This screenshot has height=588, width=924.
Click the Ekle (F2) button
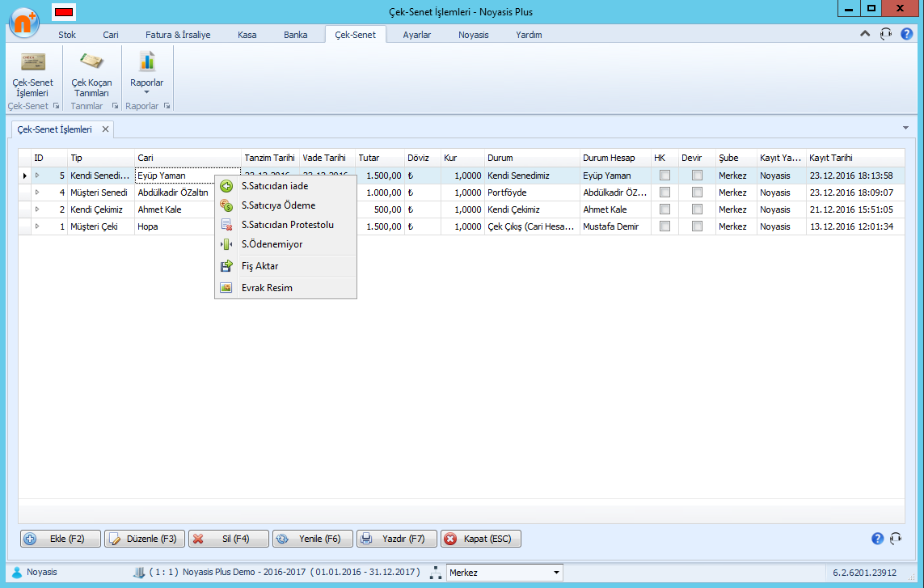click(60, 539)
